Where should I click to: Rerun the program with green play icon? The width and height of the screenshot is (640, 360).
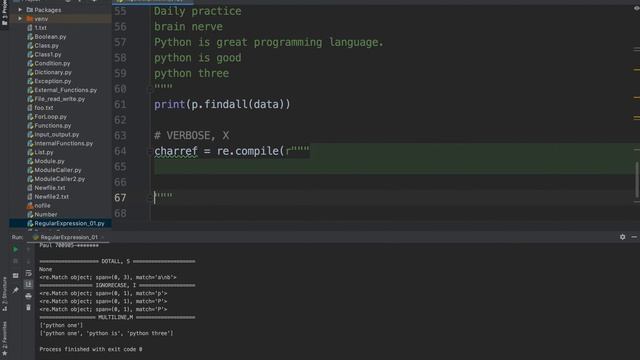point(16,249)
